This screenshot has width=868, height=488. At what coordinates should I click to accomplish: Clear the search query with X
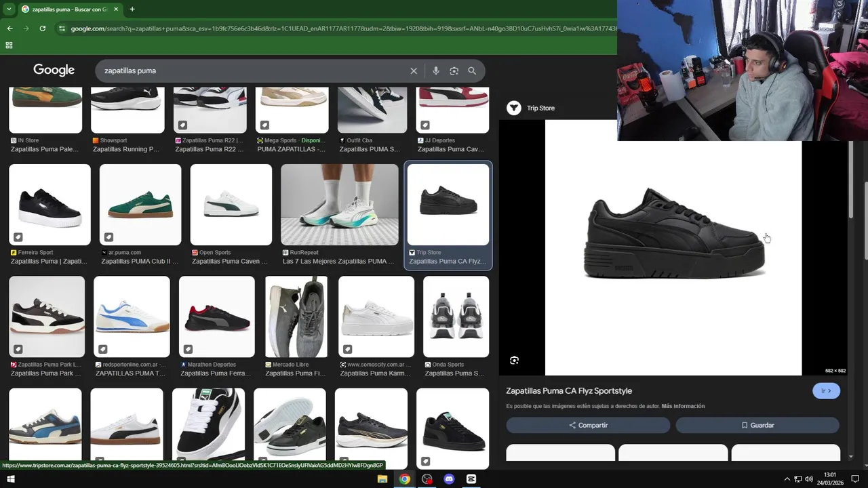[x=414, y=70]
